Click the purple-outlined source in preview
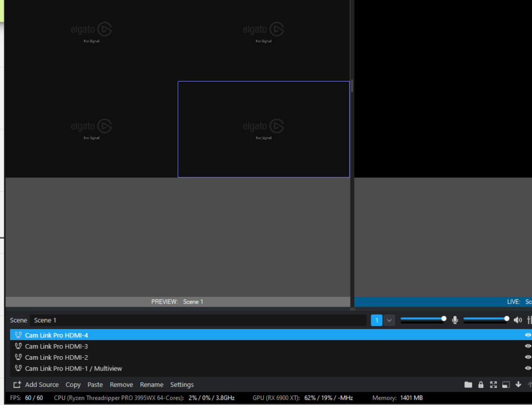532x405 pixels. click(x=264, y=129)
